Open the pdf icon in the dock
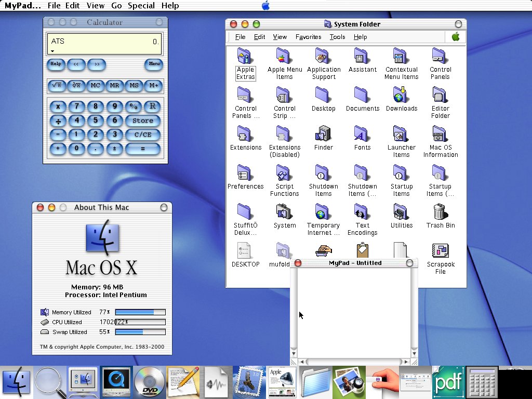The width and height of the screenshot is (532, 399). tap(448, 382)
